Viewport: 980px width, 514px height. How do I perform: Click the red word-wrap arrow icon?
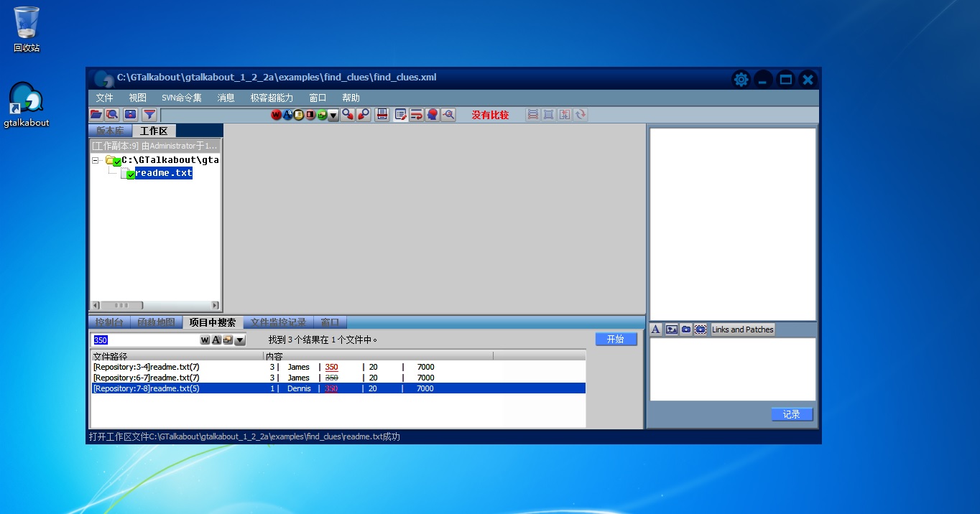coord(416,114)
